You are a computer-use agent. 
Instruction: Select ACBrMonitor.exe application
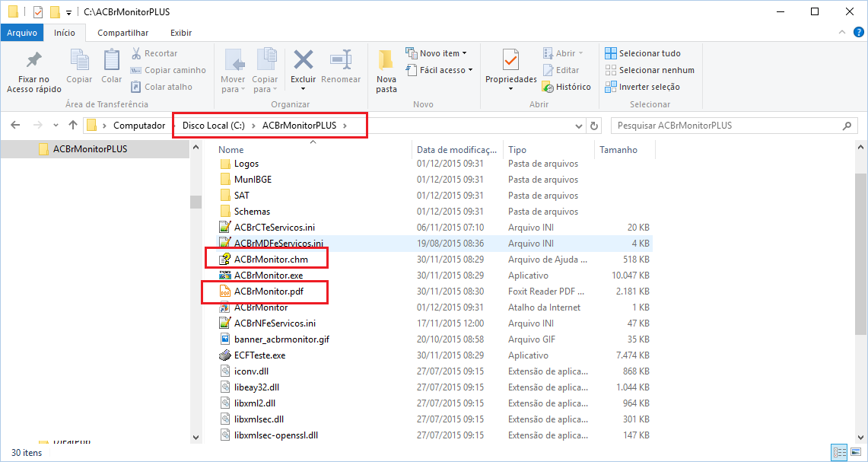(x=268, y=275)
